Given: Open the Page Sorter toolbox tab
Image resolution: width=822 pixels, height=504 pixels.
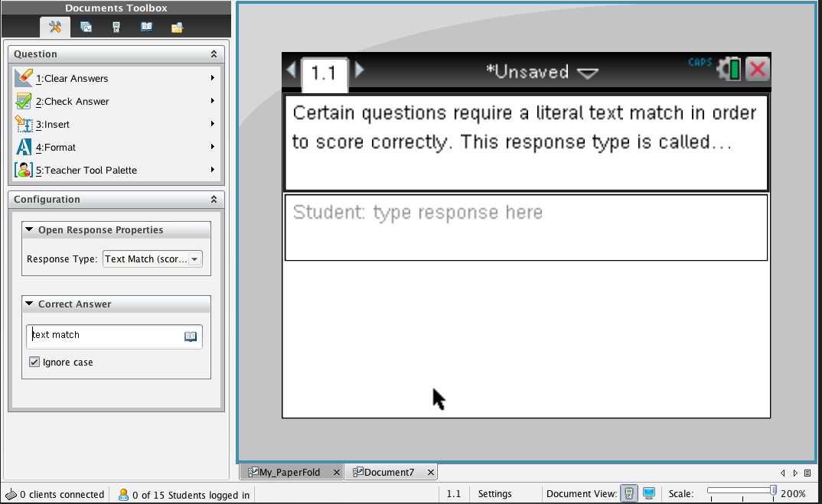Looking at the screenshot, I should pos(86,28).
